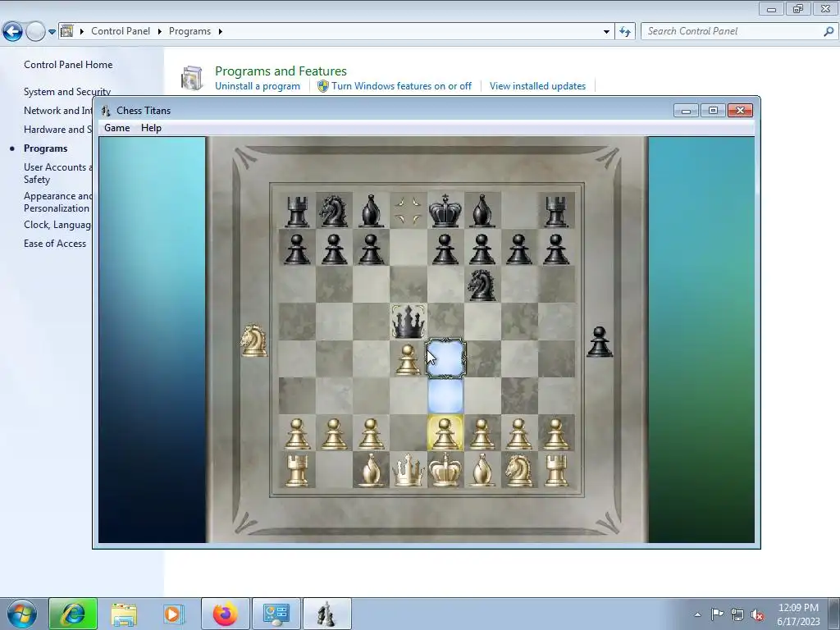Switch to Chess Titans taskbar button
840x630 pixels.
pyautogui.click(x=326, y=614)
